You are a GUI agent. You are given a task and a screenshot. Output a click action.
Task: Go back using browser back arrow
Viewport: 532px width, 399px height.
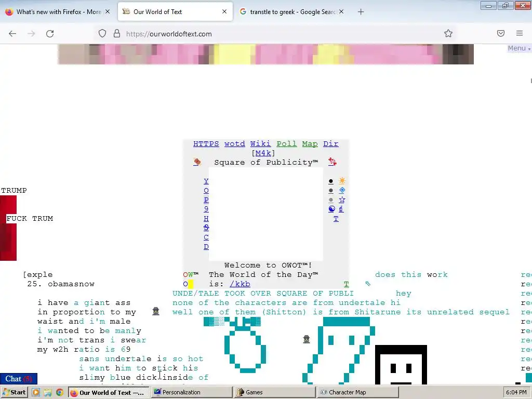coord(12,34)
